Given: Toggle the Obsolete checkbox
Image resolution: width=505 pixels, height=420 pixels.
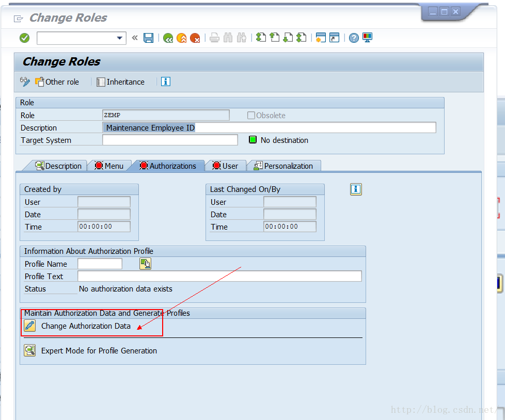Looking at the screenshot, I should (251, 115).
